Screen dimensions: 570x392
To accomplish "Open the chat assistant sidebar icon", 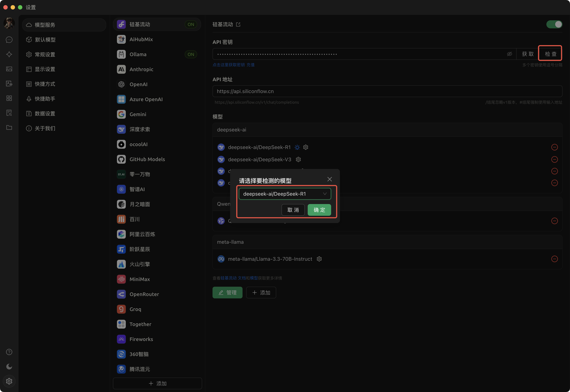I will tap(9, 40).
